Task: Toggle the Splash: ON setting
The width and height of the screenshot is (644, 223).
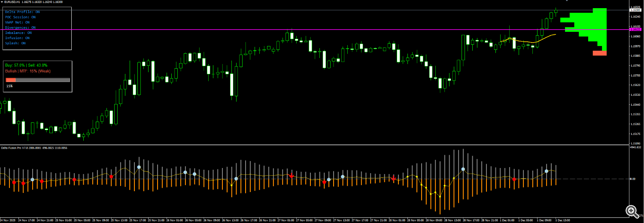Action: click(x=15, y=43)
